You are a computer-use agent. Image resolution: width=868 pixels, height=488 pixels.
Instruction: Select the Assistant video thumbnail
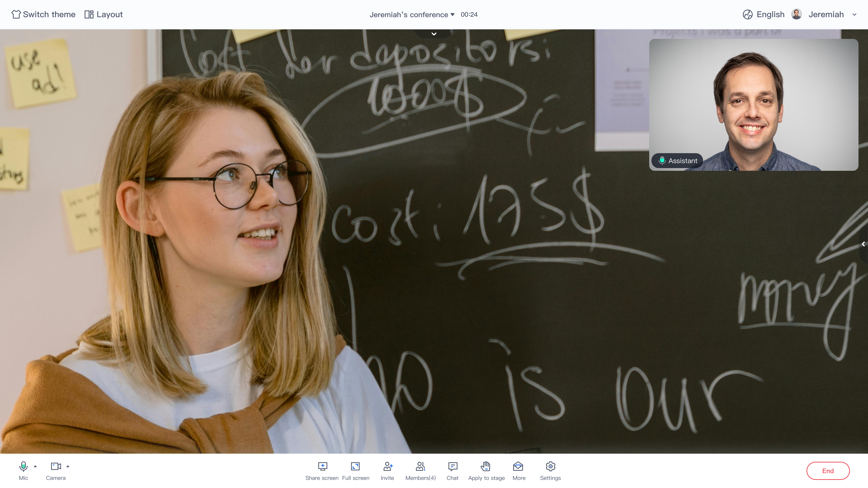pos(753,101)
